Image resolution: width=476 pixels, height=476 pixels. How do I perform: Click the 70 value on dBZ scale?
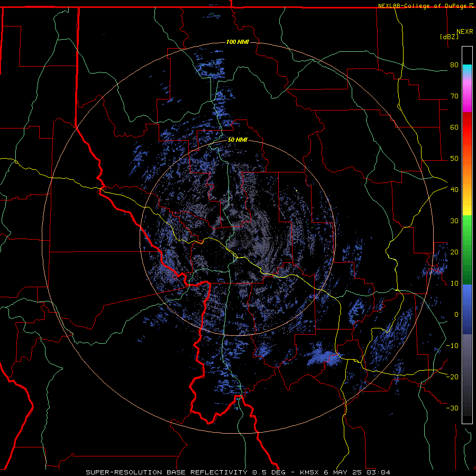coord(454,96)
